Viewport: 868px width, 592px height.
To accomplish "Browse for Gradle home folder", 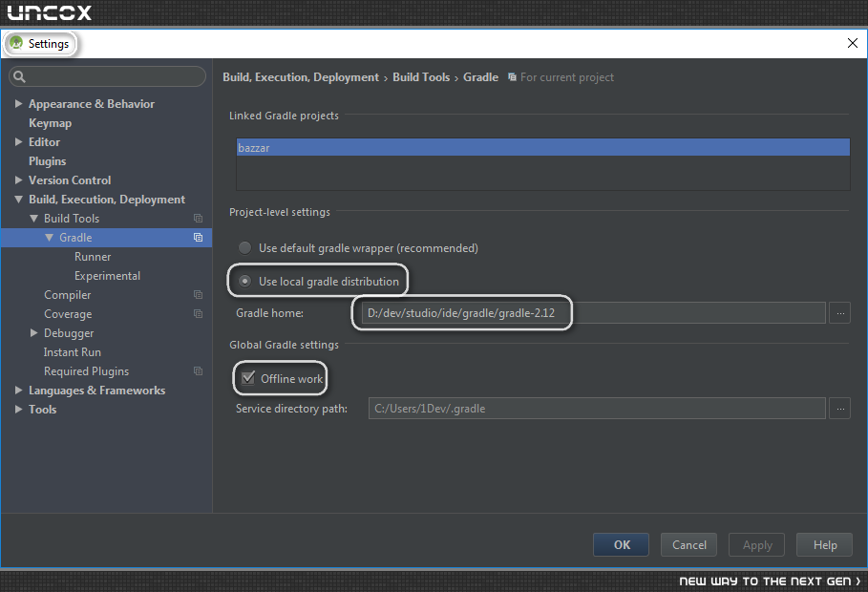I will (839, 313).
